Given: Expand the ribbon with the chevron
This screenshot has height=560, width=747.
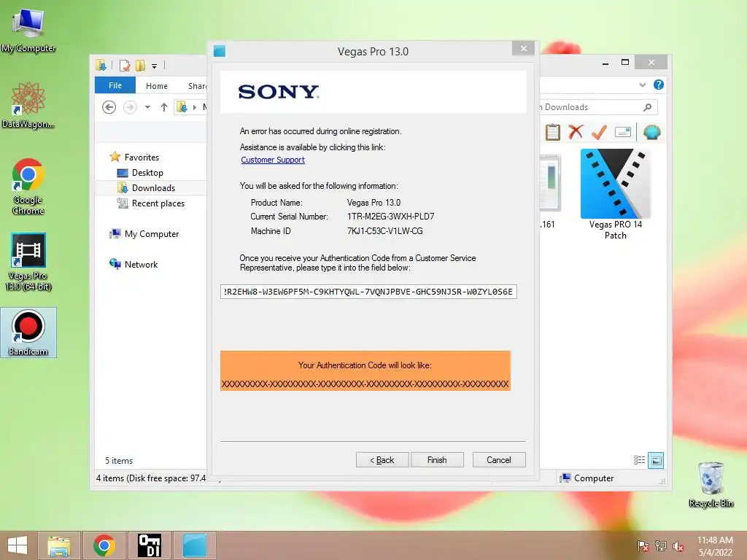Looking at the screenshot, I should (642, 85).
